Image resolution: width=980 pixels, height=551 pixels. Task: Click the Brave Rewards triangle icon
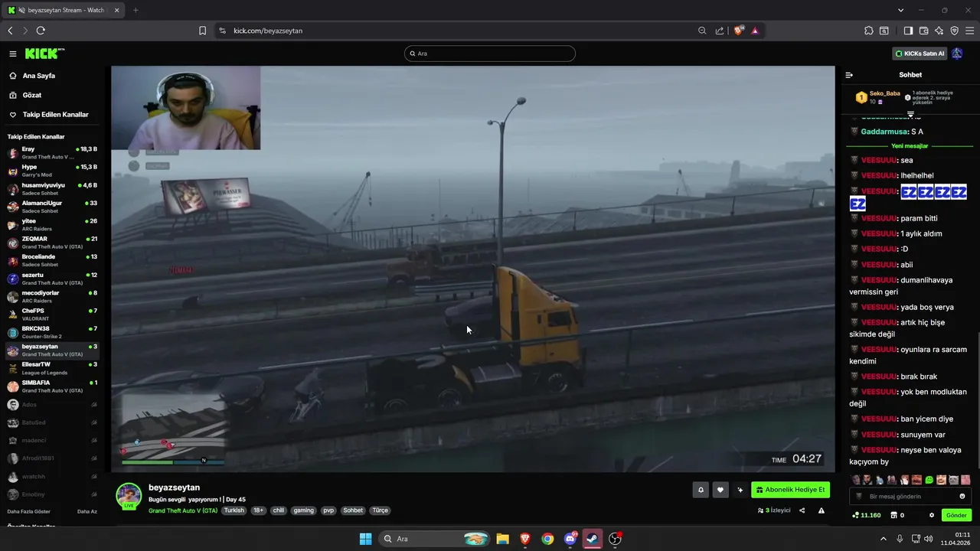(755, 31)
